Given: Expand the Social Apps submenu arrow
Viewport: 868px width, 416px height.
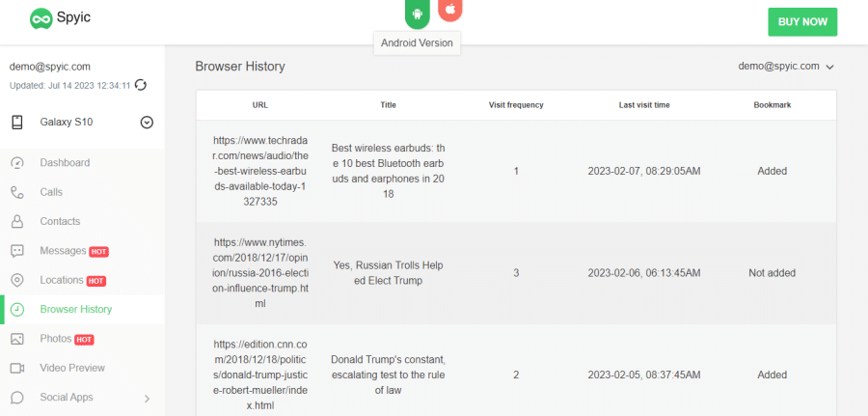Looking at the screenshot, I should click(x=148, y=399).
